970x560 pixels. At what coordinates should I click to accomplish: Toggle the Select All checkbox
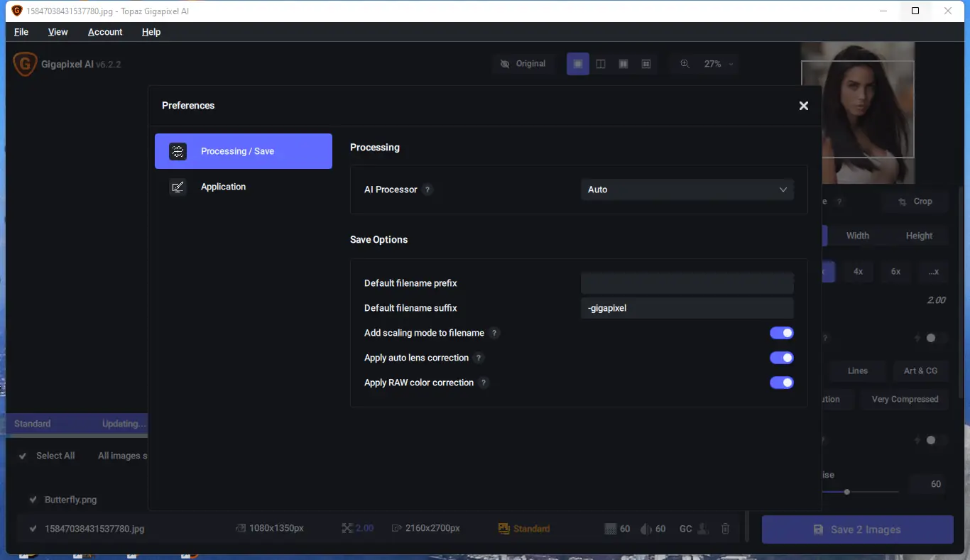pos(23,456)
